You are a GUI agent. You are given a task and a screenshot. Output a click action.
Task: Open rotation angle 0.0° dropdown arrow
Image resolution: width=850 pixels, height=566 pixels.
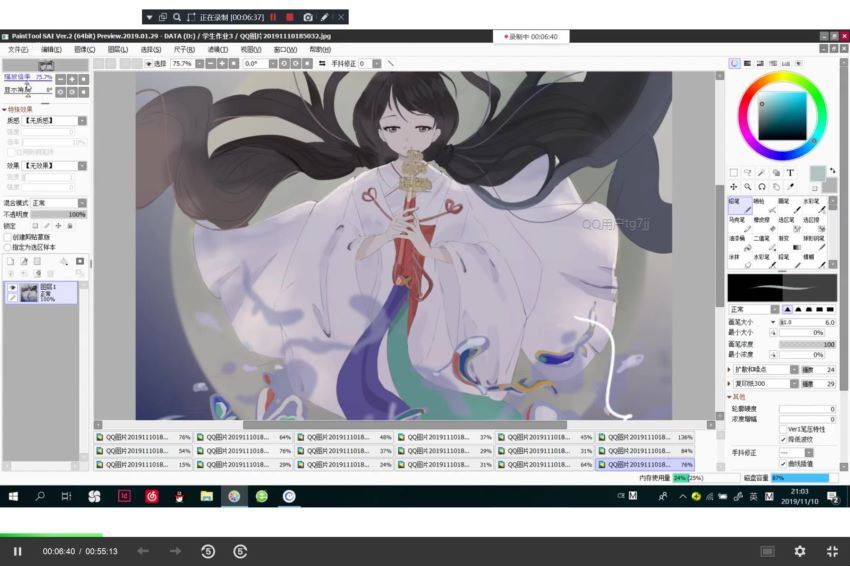point(273,63)
